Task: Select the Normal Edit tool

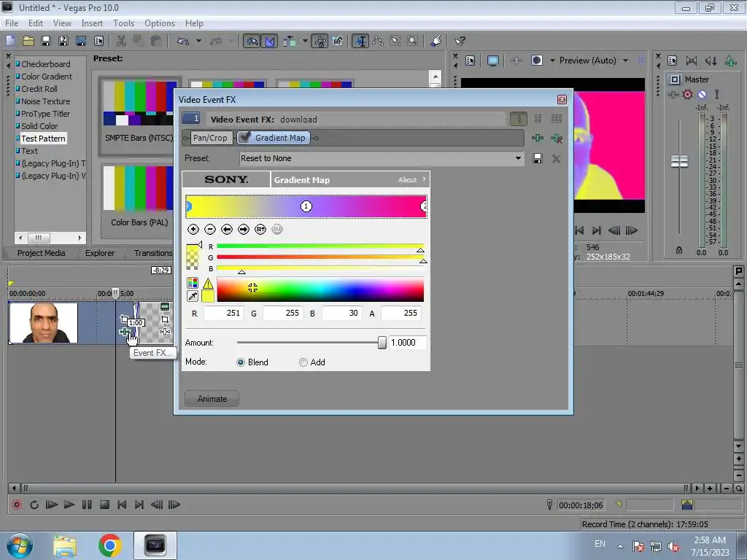Action: coord(360,41)
